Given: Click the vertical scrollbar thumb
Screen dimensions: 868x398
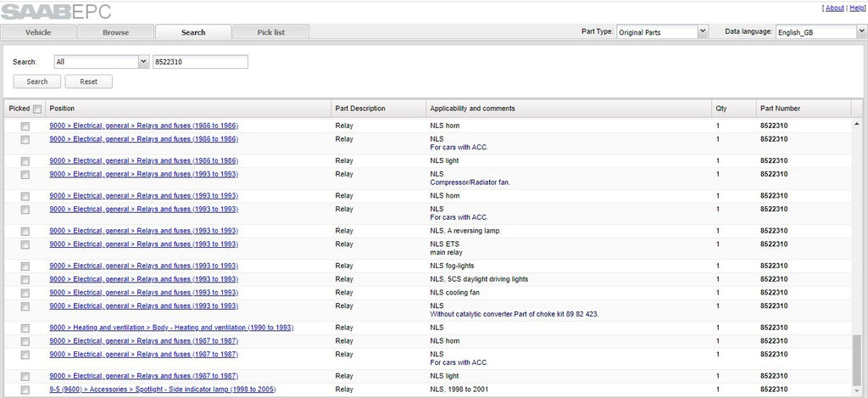Looking at the screenshot, I should click(x=858, y=362).
